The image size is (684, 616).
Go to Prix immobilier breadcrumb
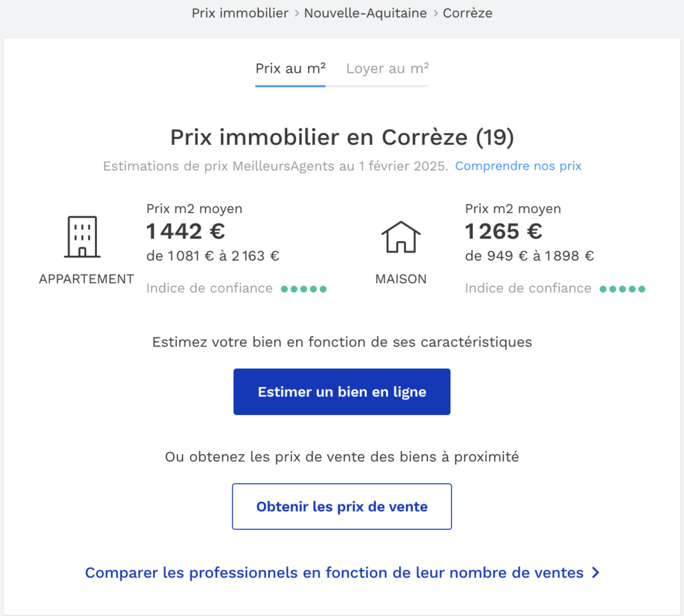coord(240,13)
